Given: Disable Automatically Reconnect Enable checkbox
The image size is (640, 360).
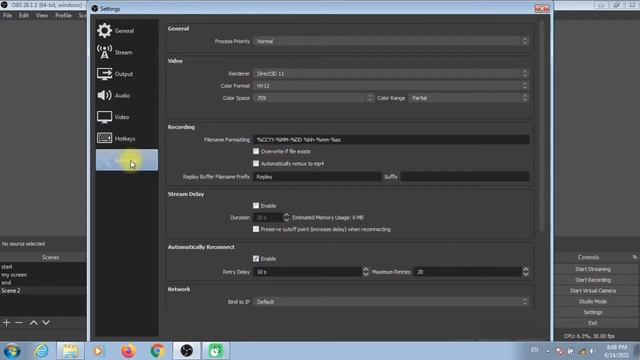Looking at the screenshot, I should (256, 259).
